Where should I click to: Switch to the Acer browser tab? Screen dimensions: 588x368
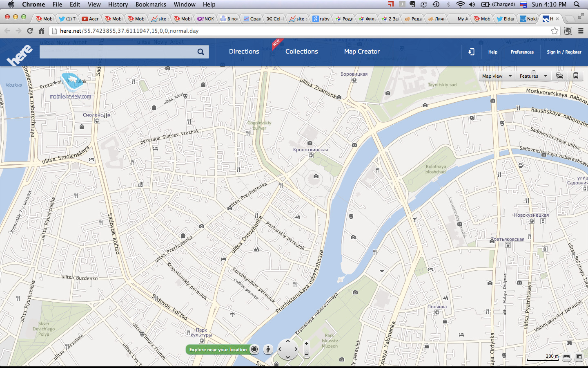click(90, 18)
